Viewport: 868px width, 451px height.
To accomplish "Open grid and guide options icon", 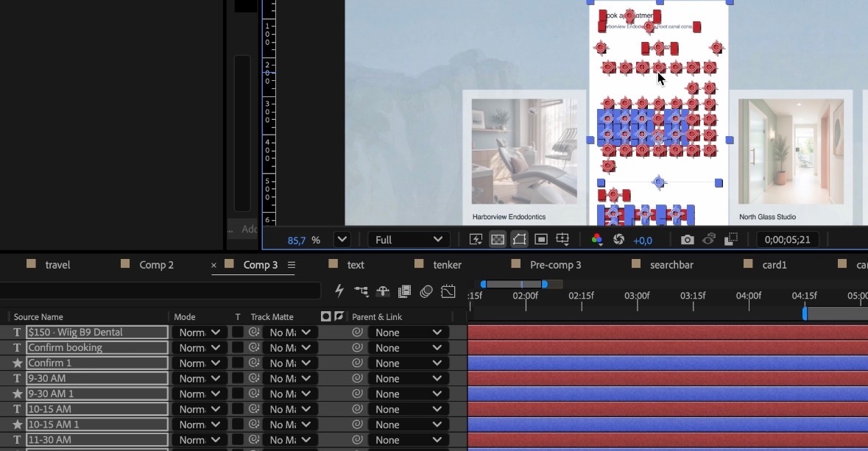I will coord(562,239).
